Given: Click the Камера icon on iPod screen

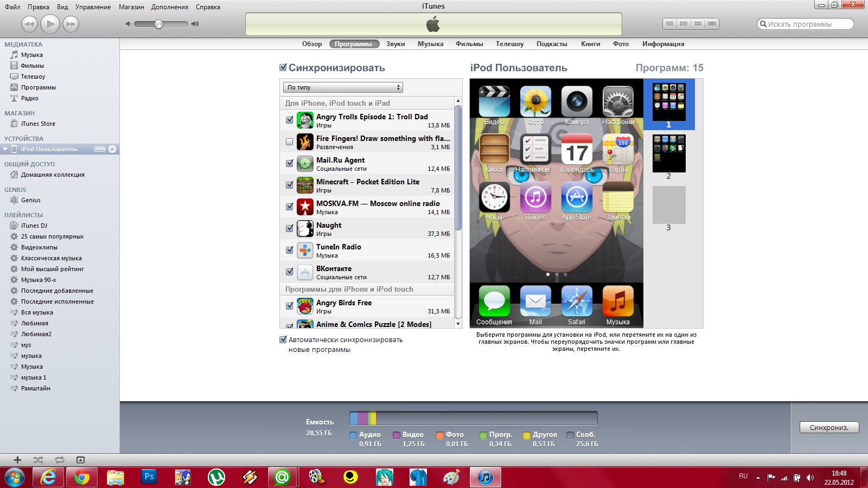Looking at the screenshot, I should [x=577, y=101].
